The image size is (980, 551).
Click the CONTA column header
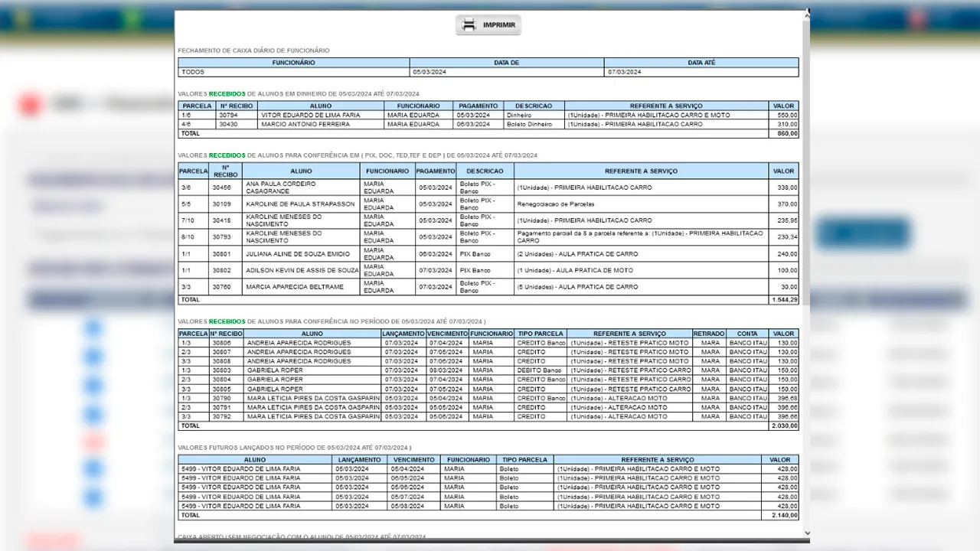click(x=746, y=334)
